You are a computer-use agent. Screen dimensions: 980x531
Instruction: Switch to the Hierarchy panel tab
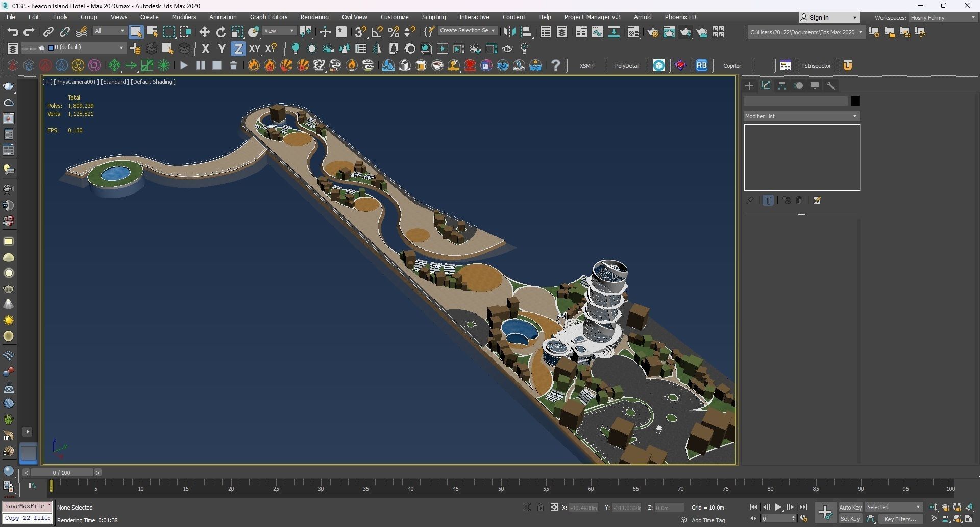click(782, 86)
